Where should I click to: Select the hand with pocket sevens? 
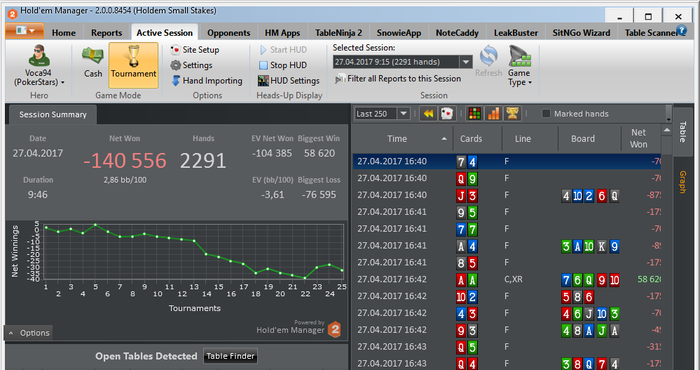tap(507, 229)
